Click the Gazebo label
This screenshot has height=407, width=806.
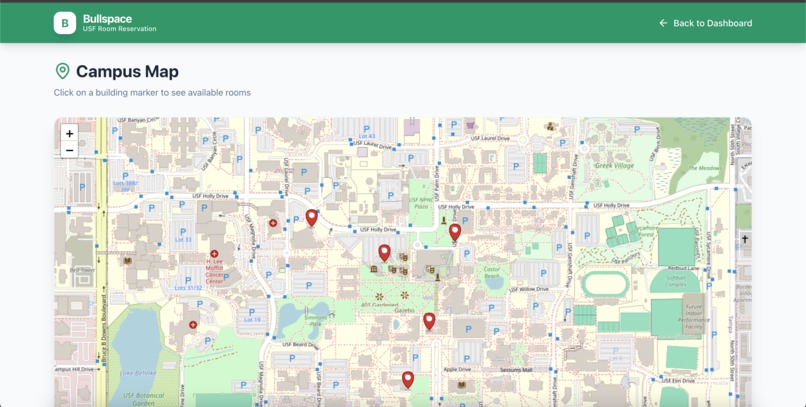point(404,311)
